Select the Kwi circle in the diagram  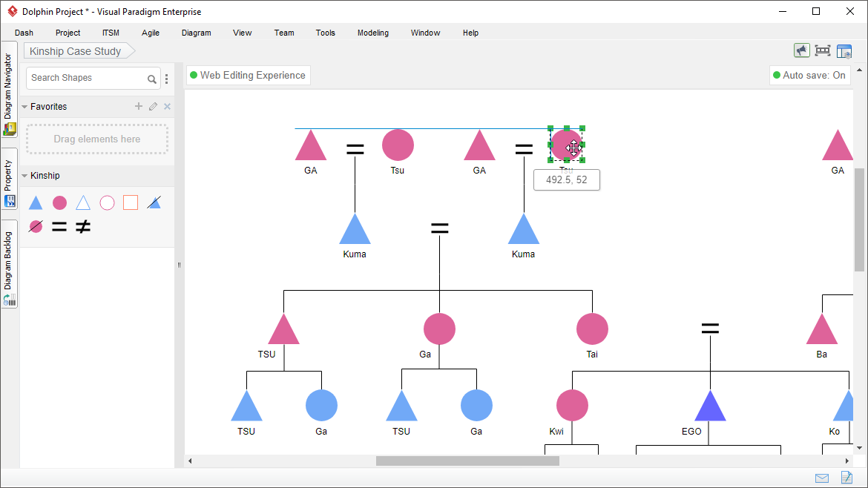573,406
